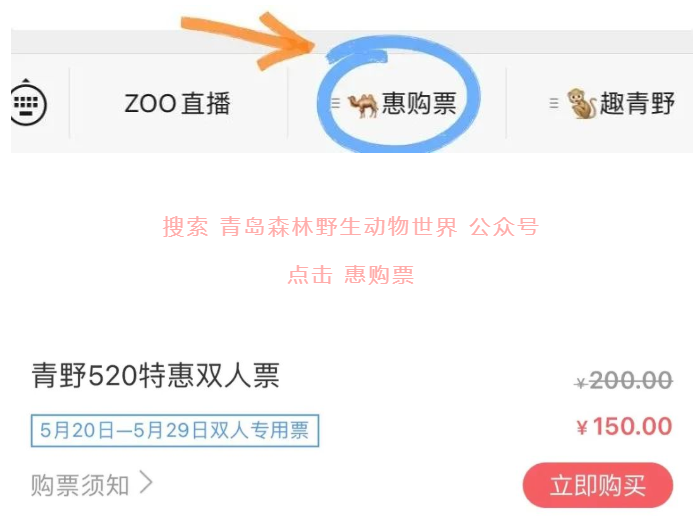Select the 5月20日—5月29日双人专用票 tag

coord(175,431)
